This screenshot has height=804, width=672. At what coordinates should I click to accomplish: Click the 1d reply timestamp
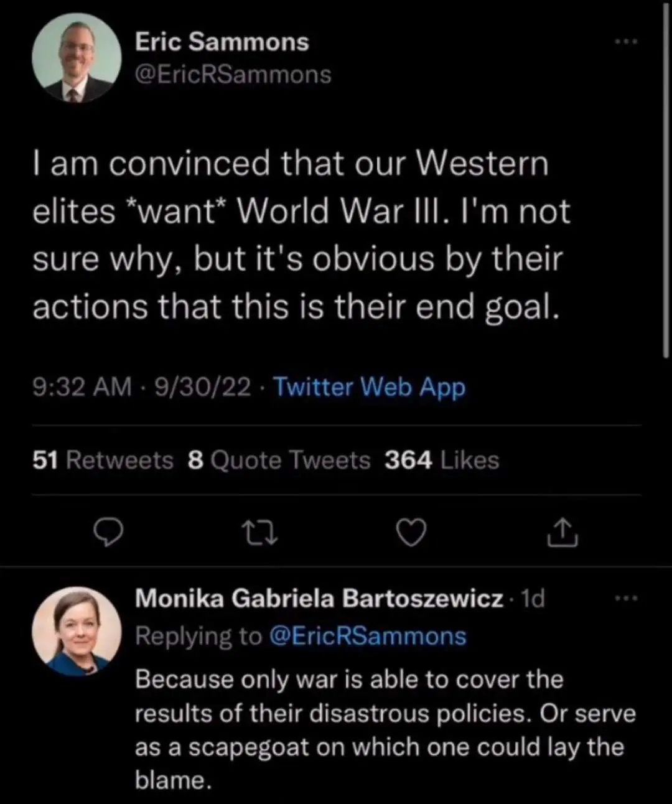[533, 599]
